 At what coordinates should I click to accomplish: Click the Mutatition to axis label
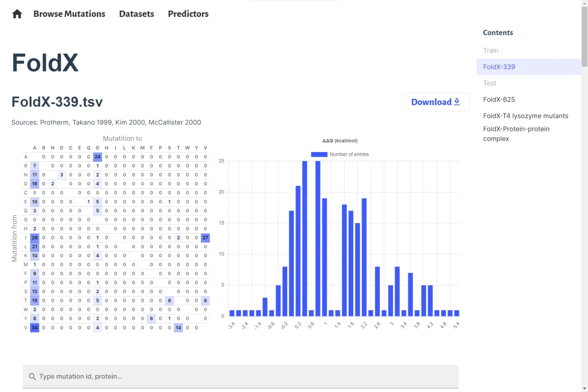pos(122,138)
